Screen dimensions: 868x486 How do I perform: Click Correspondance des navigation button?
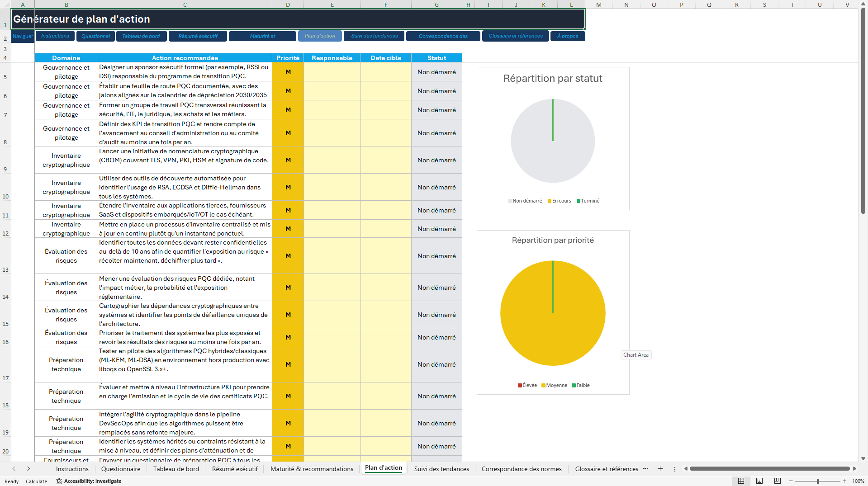click(443, 36)
